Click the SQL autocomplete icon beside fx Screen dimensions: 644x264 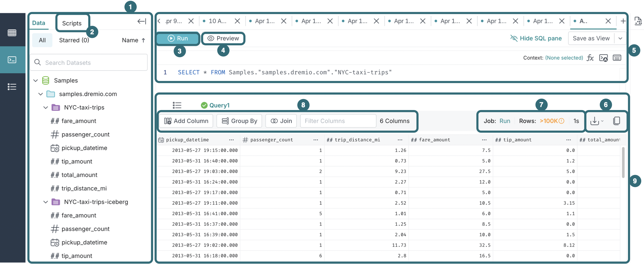coord(603,58)
